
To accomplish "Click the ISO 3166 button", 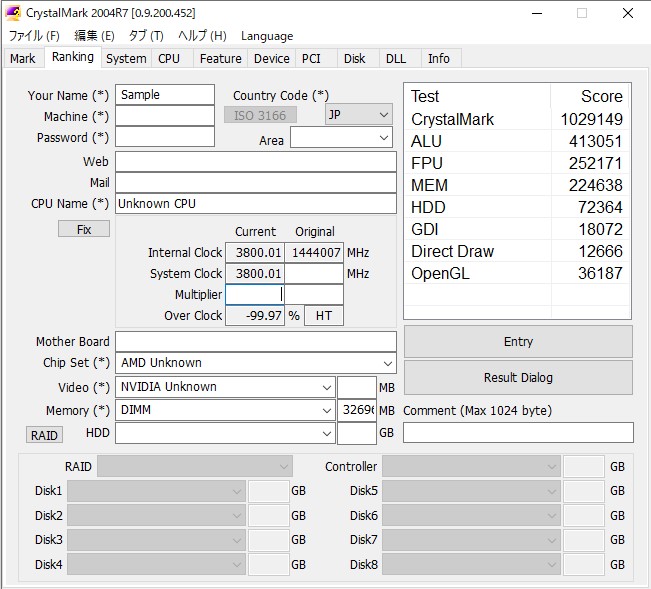I will tap(260, 115).
